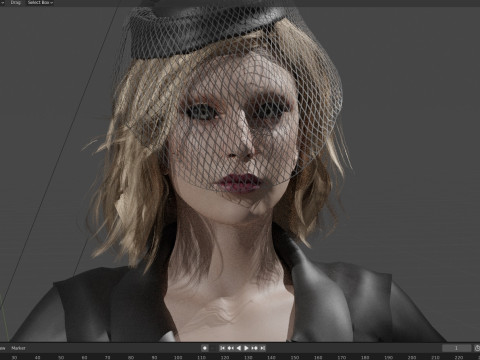480x360 pixels.
Task: Jump to the timeline end frame
Action: click(262, 348)
